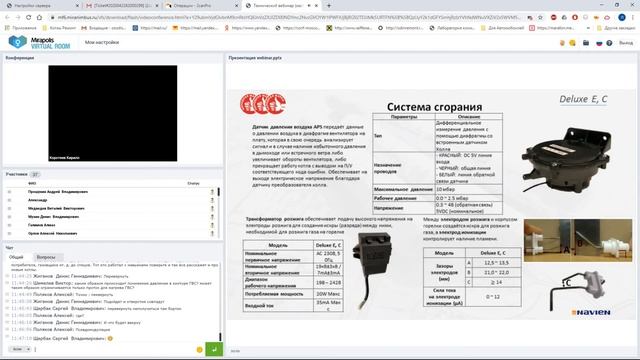Bookmark this page with star icon
The image size is (640, 360).
(x=540, y=18)
